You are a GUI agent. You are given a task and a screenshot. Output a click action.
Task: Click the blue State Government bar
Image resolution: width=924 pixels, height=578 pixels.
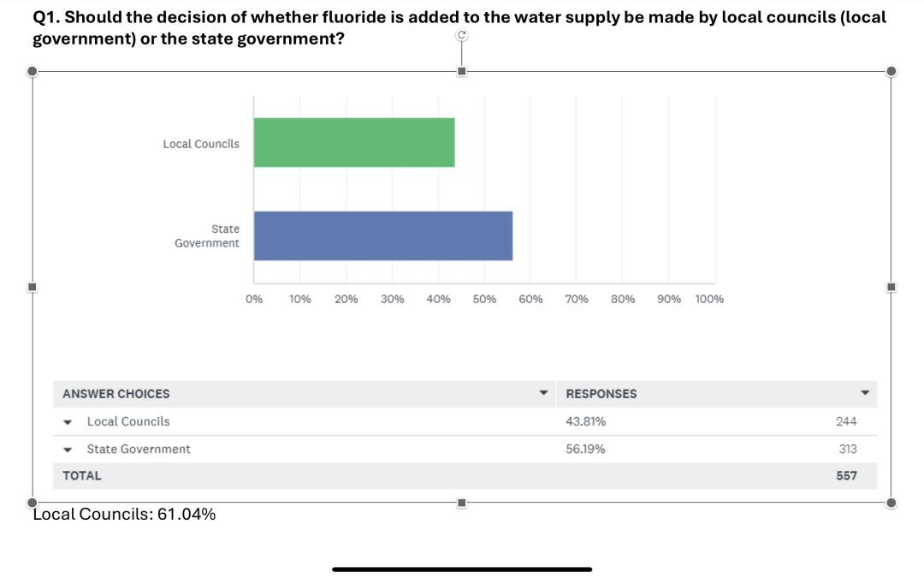[382, 235]
